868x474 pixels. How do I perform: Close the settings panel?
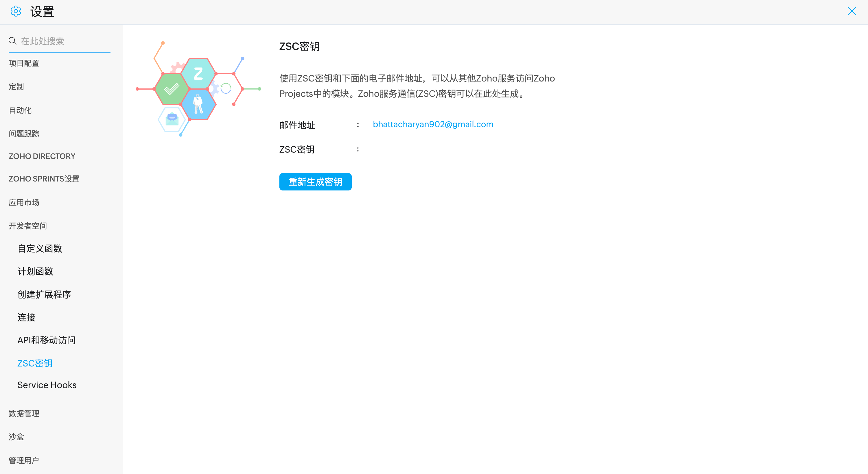pos(852,12)
